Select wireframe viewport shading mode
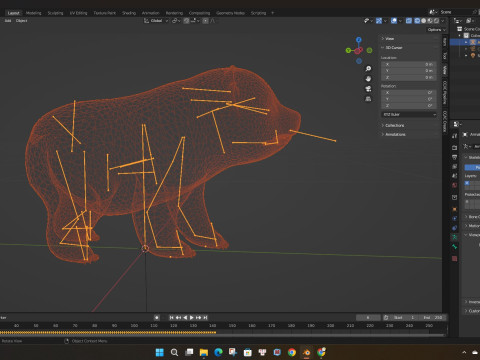This screenshot has height=360, width=480. (417, 21)
